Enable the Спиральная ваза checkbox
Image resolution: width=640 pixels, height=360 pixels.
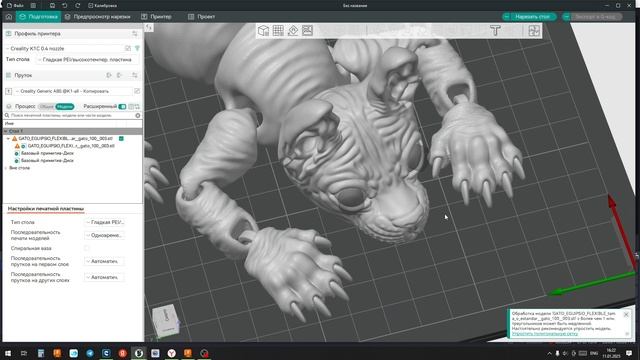point(87,248)
